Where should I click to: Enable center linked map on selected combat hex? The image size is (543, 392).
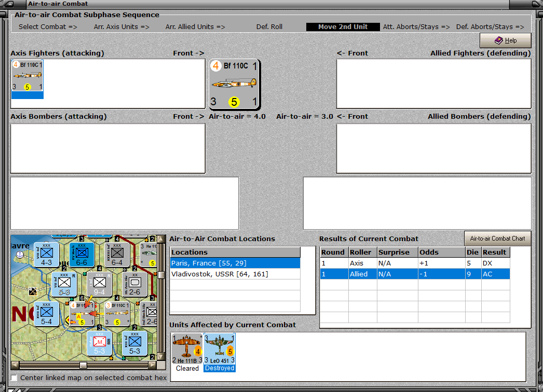[x=14, y=378]
